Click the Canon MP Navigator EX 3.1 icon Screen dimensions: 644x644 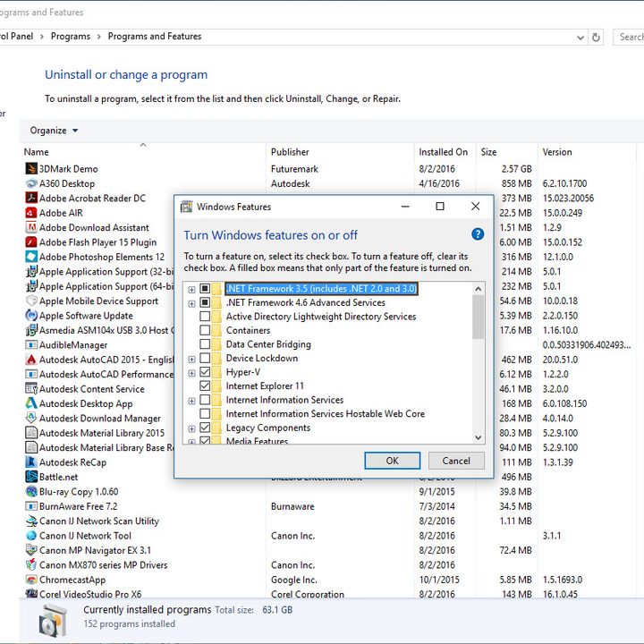[31, 550]
